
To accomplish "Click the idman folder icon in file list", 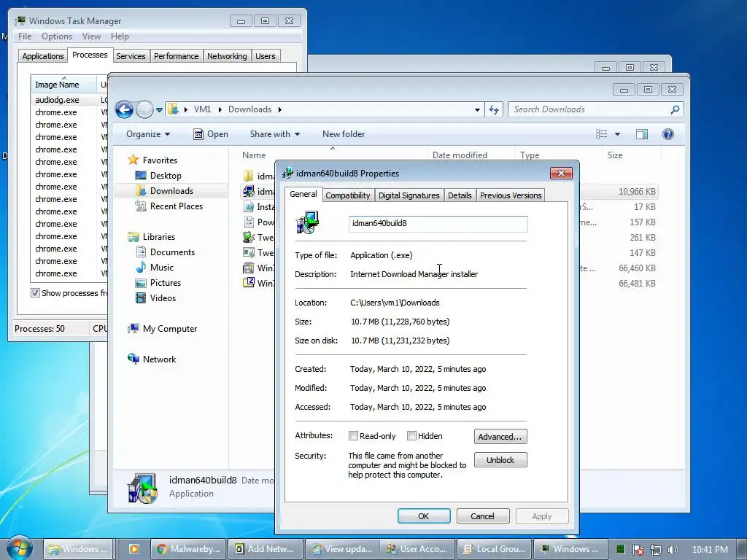I will click(x=248, y=176).
